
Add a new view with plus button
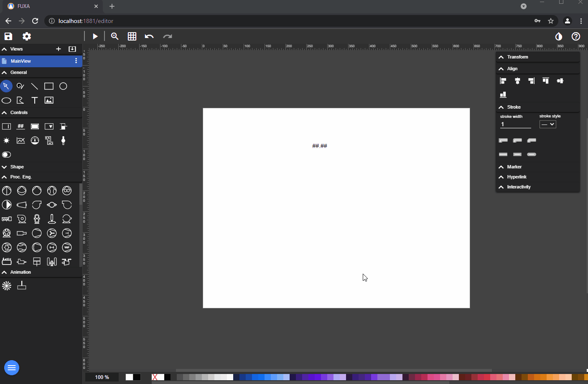(59, 49)
